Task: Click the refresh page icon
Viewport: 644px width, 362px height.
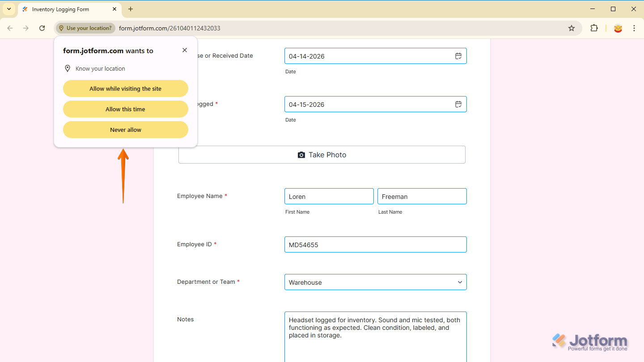Action: click(x=42, y=28)
